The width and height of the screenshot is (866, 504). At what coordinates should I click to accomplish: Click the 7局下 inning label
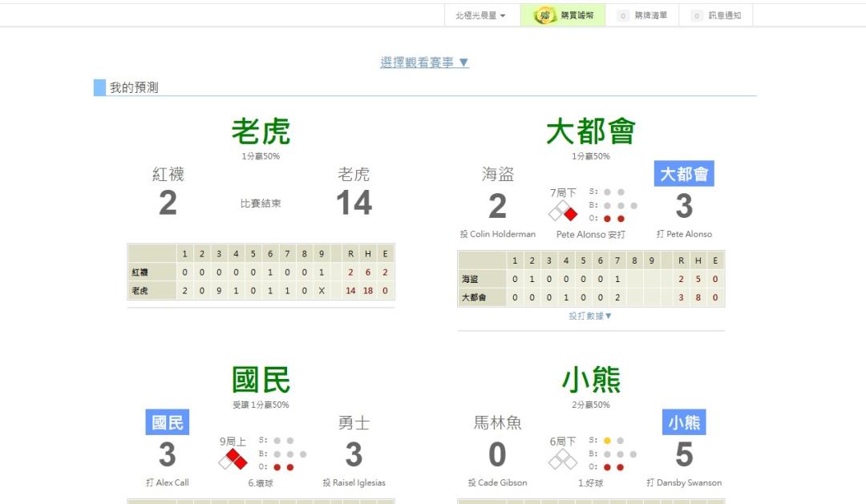[x=563, y=192]
